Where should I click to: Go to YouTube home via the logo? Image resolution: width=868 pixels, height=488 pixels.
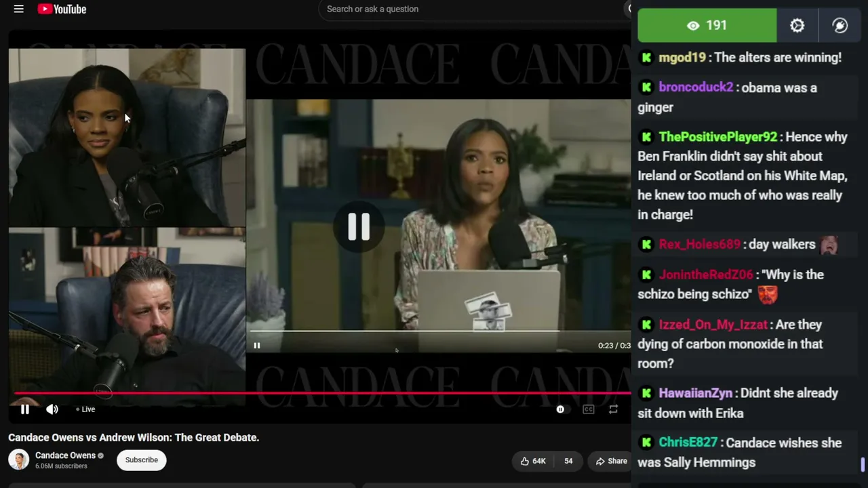(62, 9)
